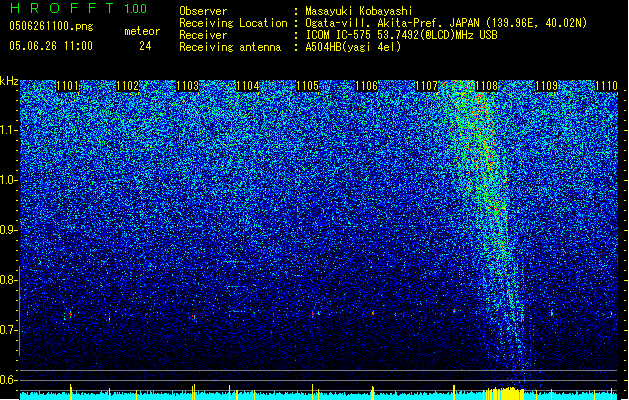Click the HROFFT 1.0.0 title text
Image resolution: width=629 pixels, height=400 pixels.
(79, 8)
